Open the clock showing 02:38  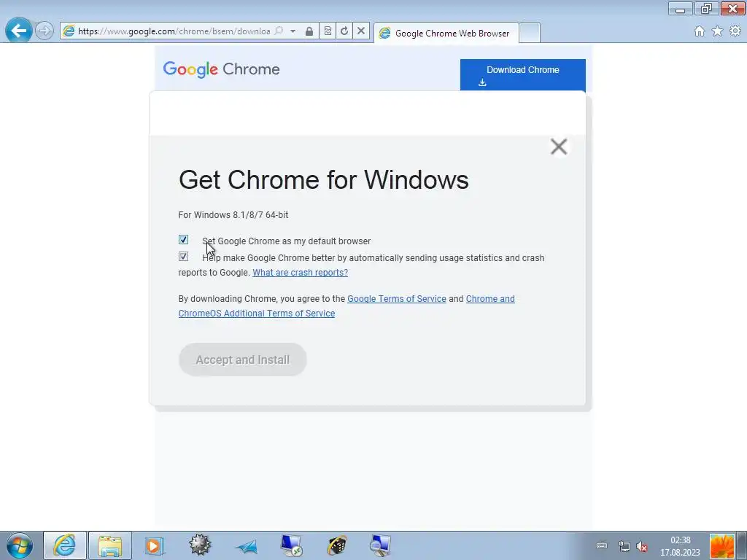tap(681, 546)
